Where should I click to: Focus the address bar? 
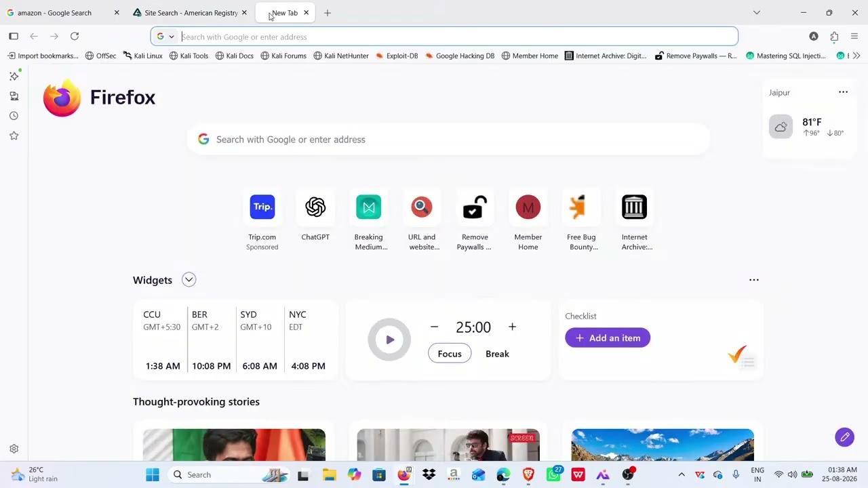pyautogui.click(x=444, y=37)
